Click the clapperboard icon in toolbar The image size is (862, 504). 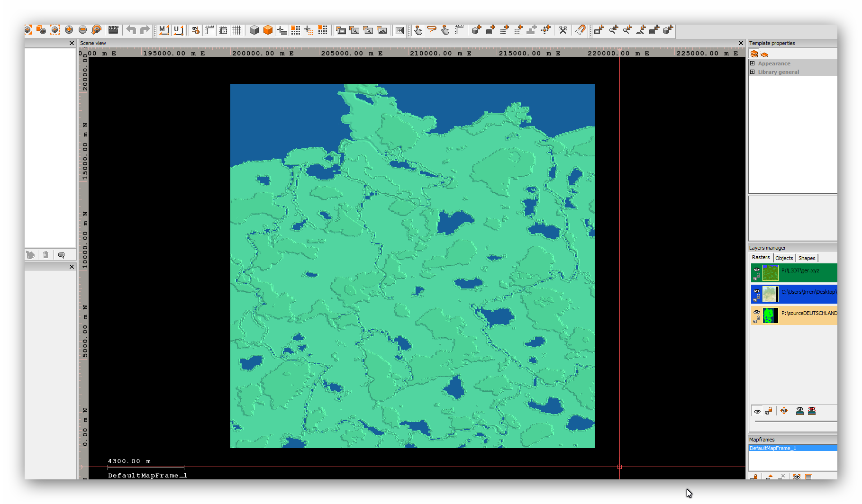[x=113, y=30]
